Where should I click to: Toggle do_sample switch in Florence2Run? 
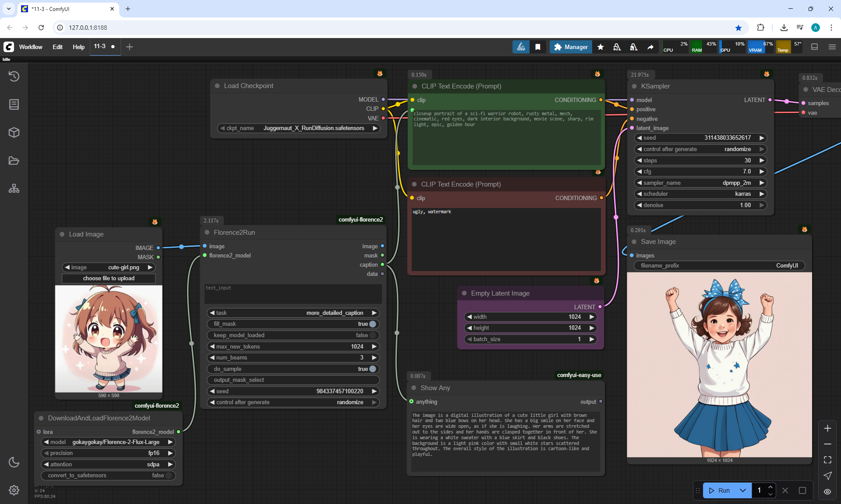[372, 369]
